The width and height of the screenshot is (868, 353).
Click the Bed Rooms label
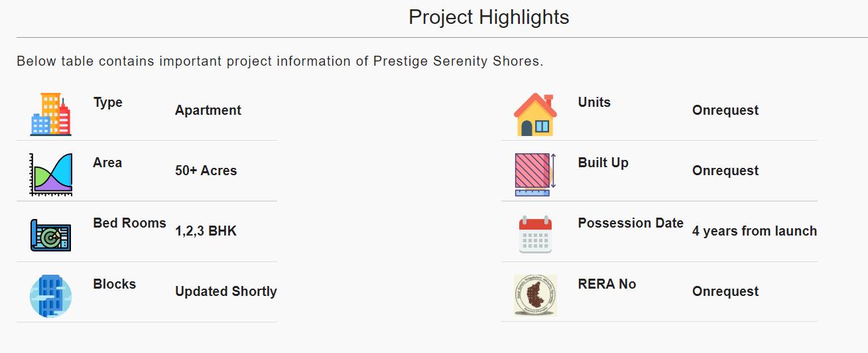point(129,223)
